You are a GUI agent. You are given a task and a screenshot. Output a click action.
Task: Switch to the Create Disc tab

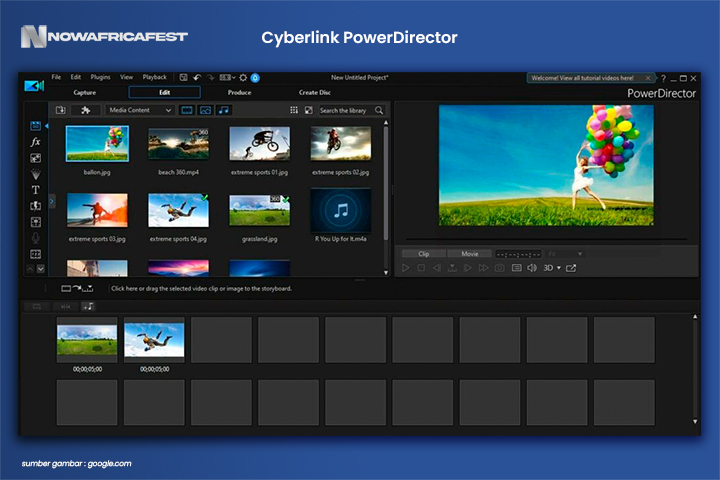(x=315, y=93)
